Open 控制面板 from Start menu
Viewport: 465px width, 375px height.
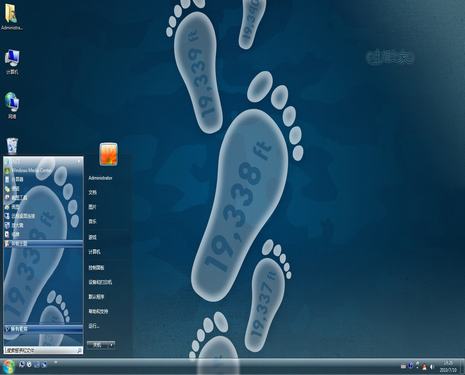[x=96, y=267]
